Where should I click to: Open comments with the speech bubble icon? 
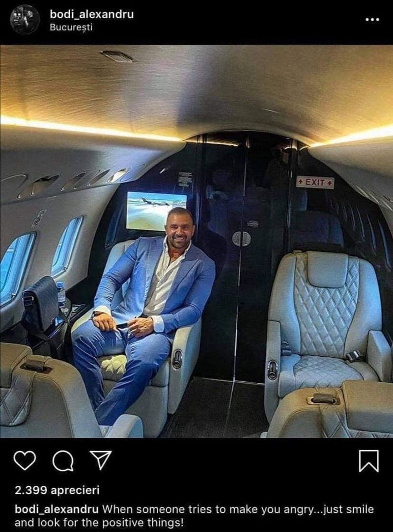click(x=63, y=461)
